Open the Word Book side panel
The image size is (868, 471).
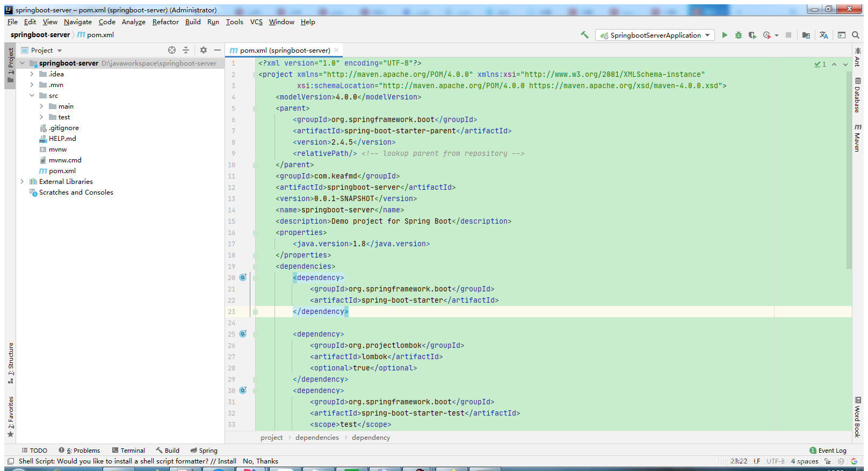pos(858,417)
